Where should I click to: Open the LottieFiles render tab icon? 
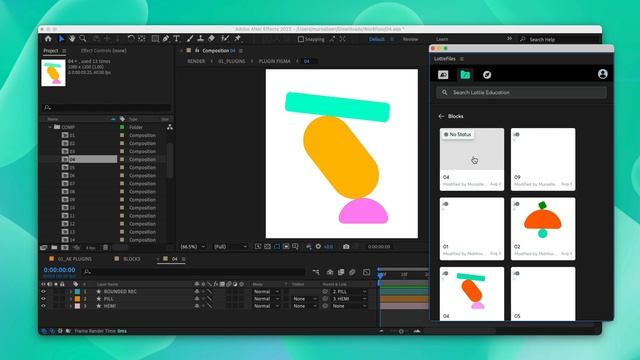[x=443, y=75]
